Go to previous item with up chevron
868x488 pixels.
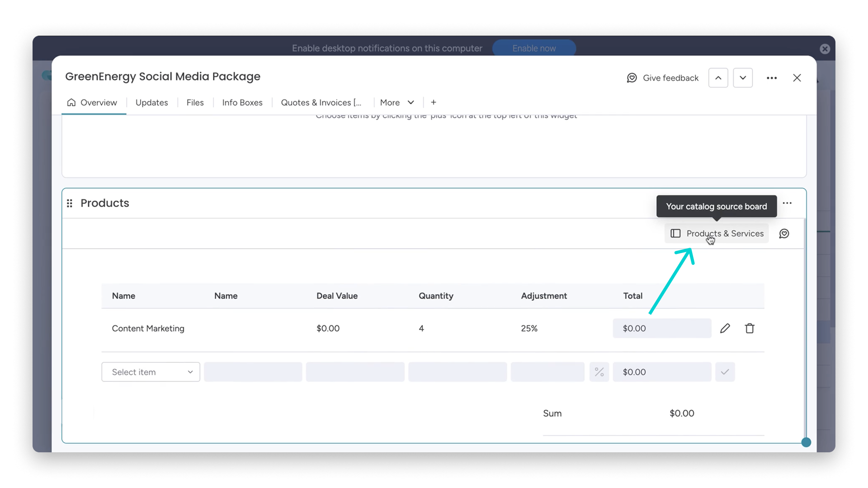(x=718, y=78)
